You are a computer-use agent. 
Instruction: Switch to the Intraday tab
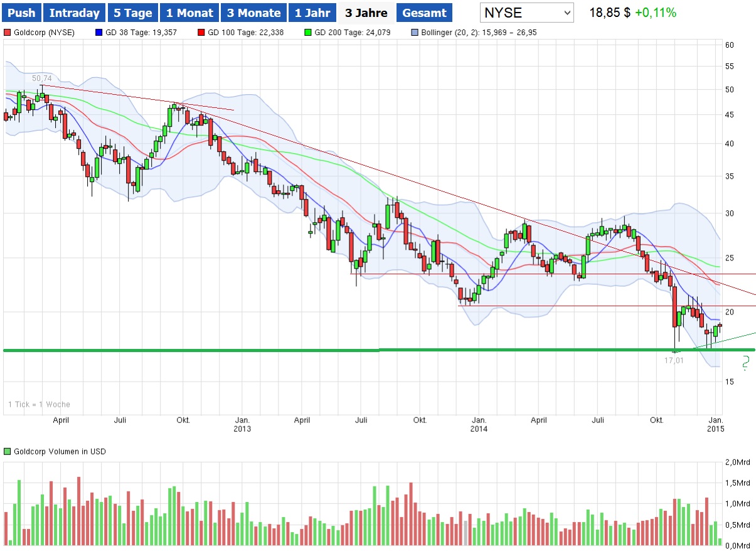[x=74, y=12]
